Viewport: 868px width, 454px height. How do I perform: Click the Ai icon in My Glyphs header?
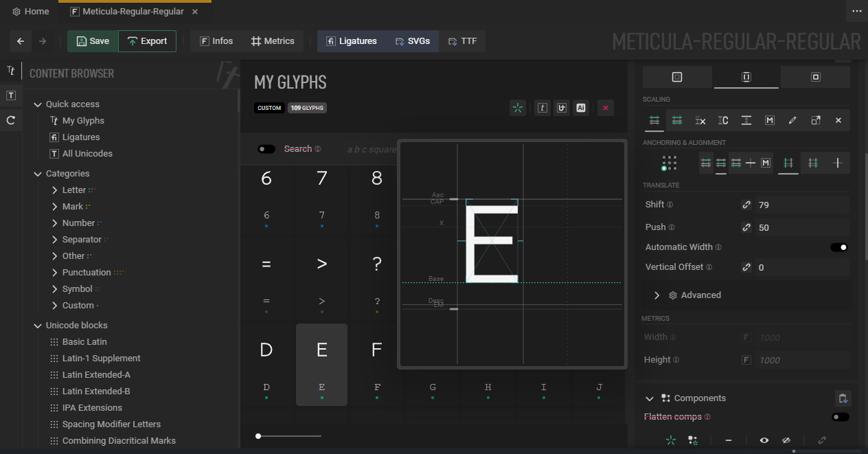coord(581,108)
